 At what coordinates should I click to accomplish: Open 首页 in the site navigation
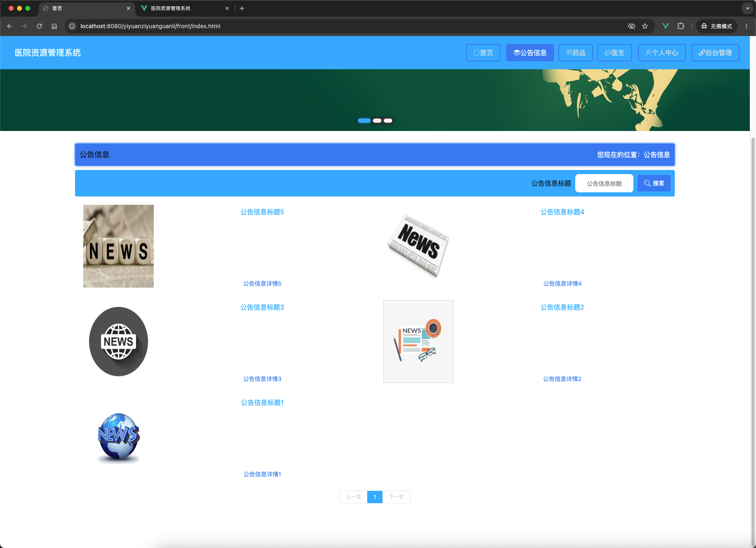(x=483, y=53)
